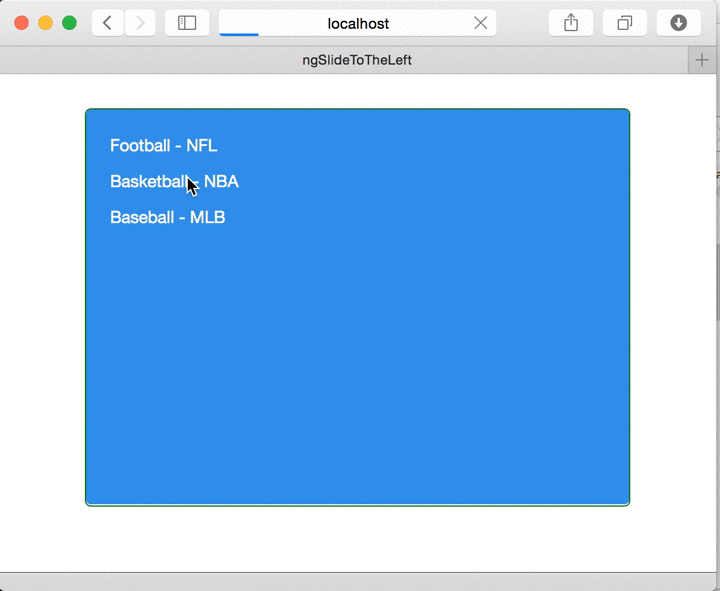This screenshot has width=720, height=591.
Task: Show all tabs overview icon
Action: 624,23
